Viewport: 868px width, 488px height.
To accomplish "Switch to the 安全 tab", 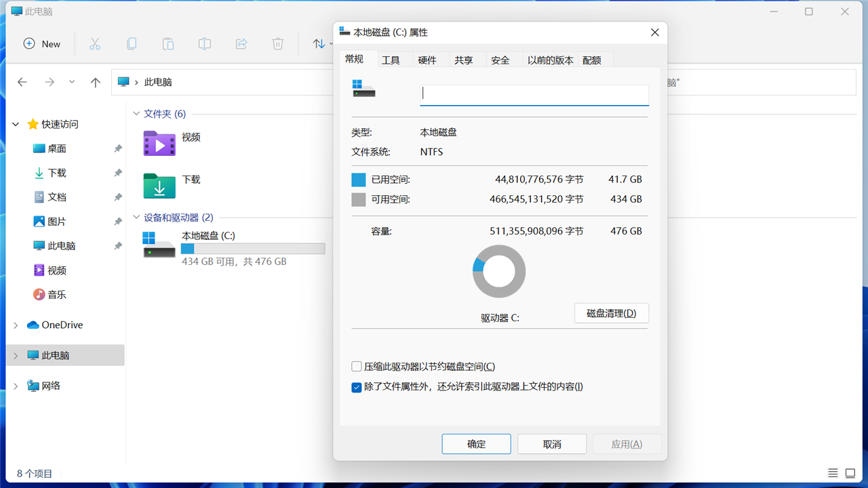I will [500, 60].
